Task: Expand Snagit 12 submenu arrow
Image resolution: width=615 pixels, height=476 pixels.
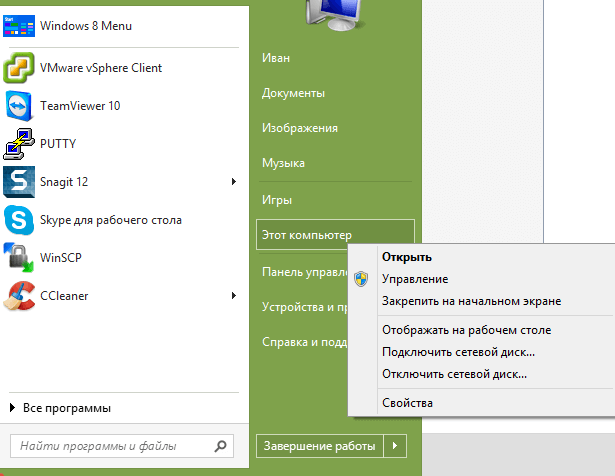Action: [234, 182]
